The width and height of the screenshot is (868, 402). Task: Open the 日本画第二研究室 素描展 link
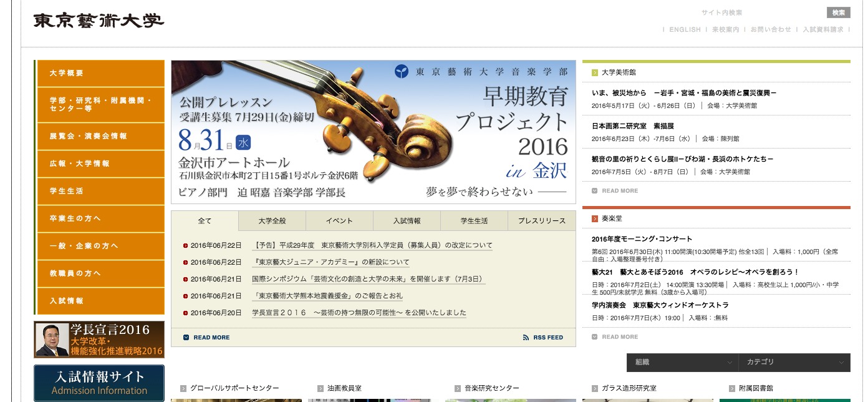click(633, 126)
